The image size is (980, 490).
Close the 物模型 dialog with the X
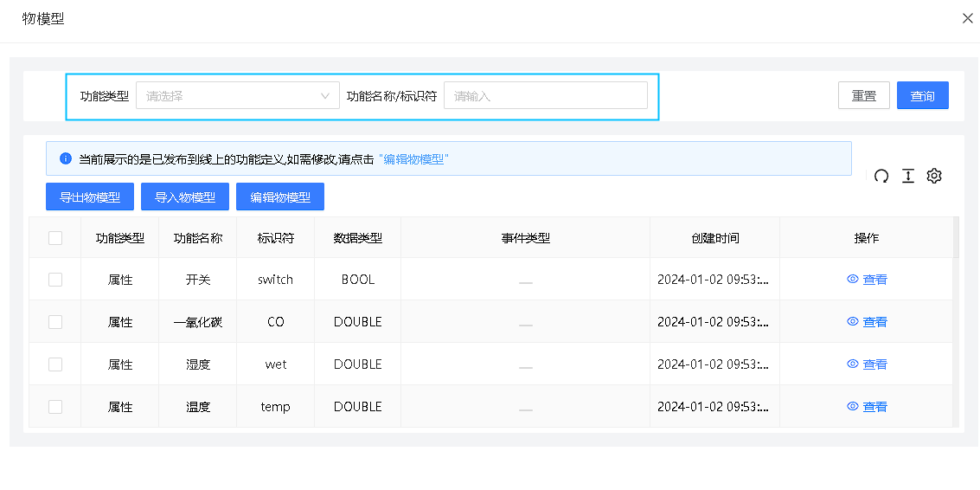(967, 18)
